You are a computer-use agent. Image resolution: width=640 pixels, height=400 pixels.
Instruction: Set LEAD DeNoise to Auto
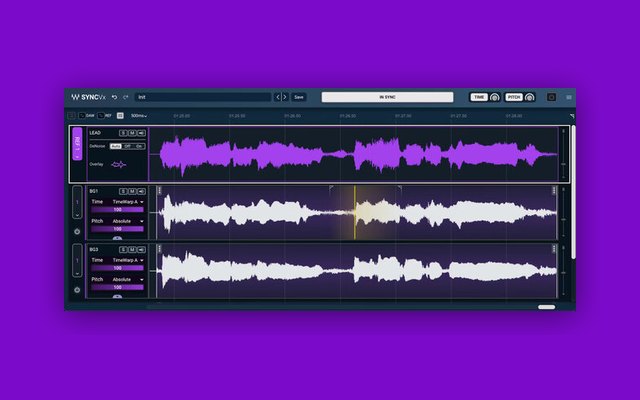(x=116, y=146)
